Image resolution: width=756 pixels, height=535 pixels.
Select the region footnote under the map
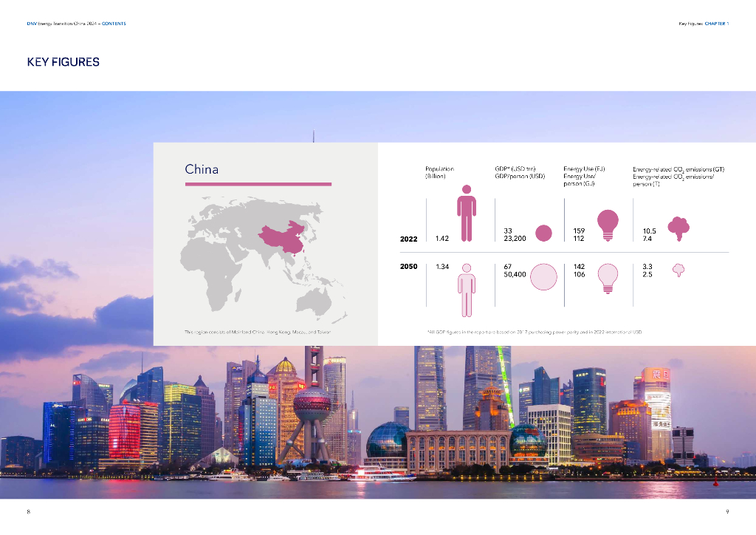(x=258, y=332)
